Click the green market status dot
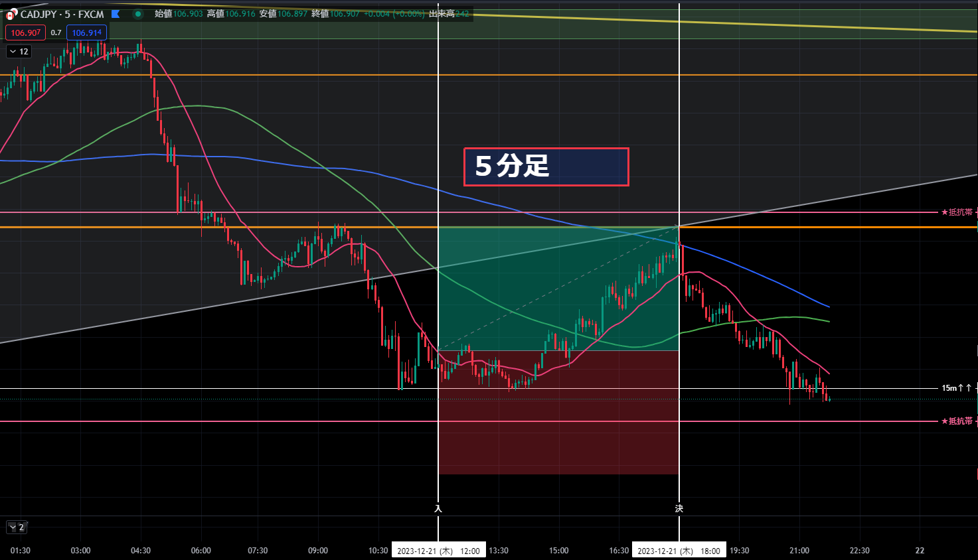Screen dimensions: 978x560 point(138,13)
